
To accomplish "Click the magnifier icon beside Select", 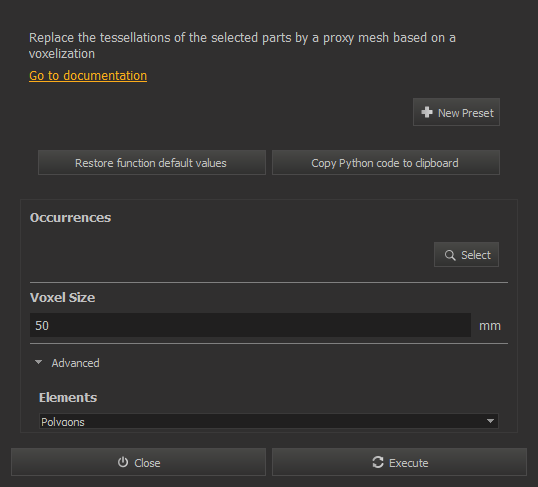I will click(x=450, y=255).
